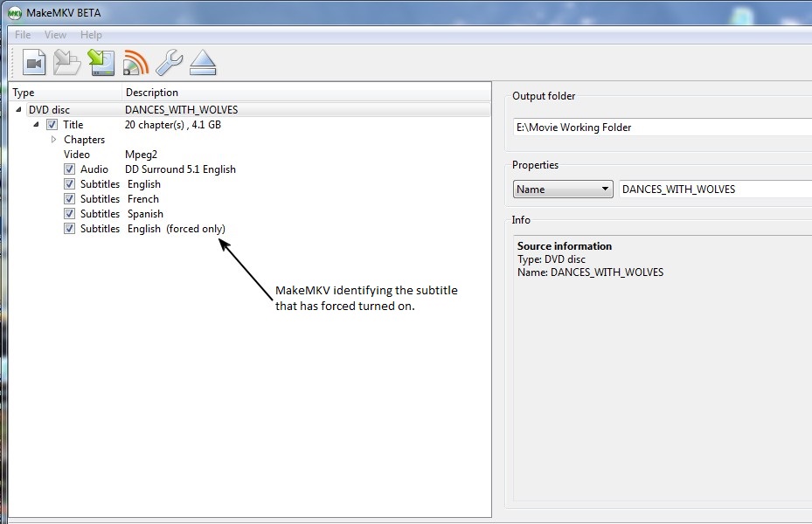Image resolution: width=812 pixels, height=524 pixels.
Task: Start streaming with the orange stream icon
Action: (x=135, y=63)
